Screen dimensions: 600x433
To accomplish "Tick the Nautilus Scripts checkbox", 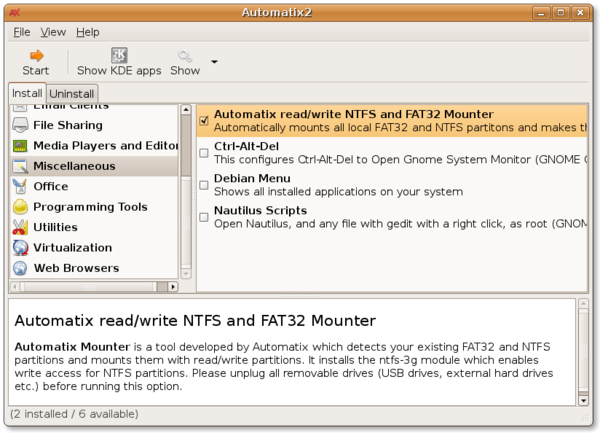I will pyautogui.click(x=204, y=217).
